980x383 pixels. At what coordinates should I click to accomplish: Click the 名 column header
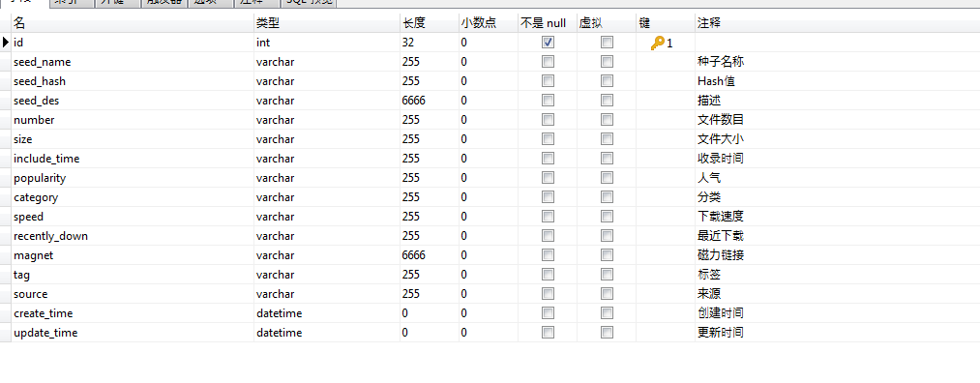pos(133,23)
